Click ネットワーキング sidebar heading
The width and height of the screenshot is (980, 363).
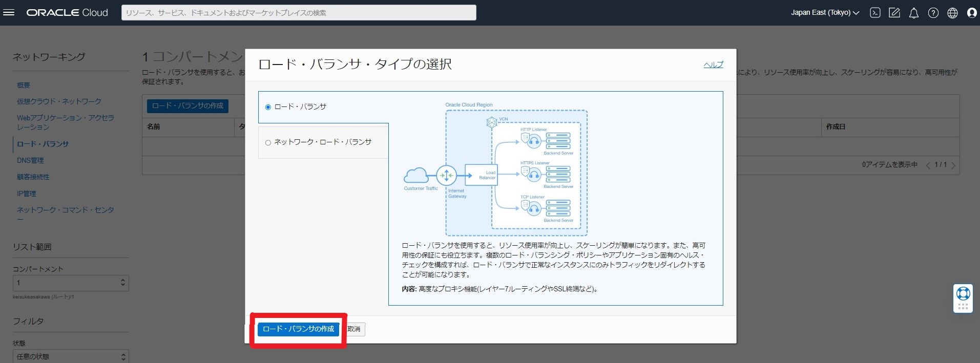[49, 57]
